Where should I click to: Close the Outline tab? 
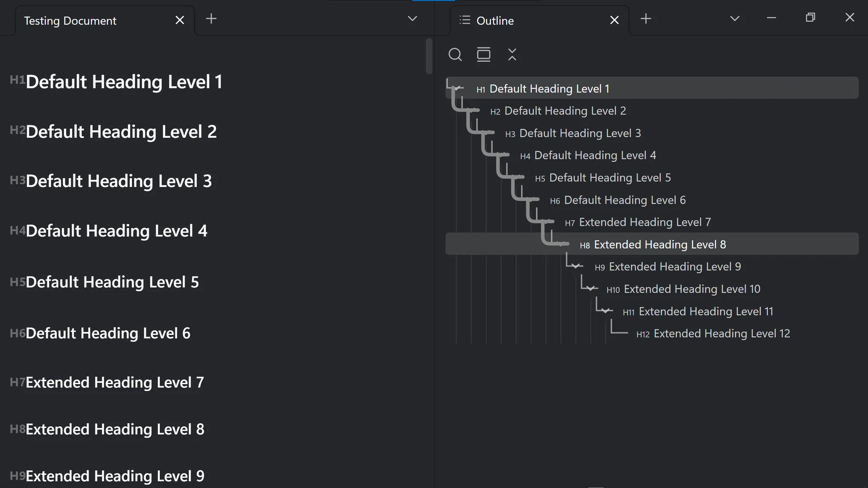point(614,20)
